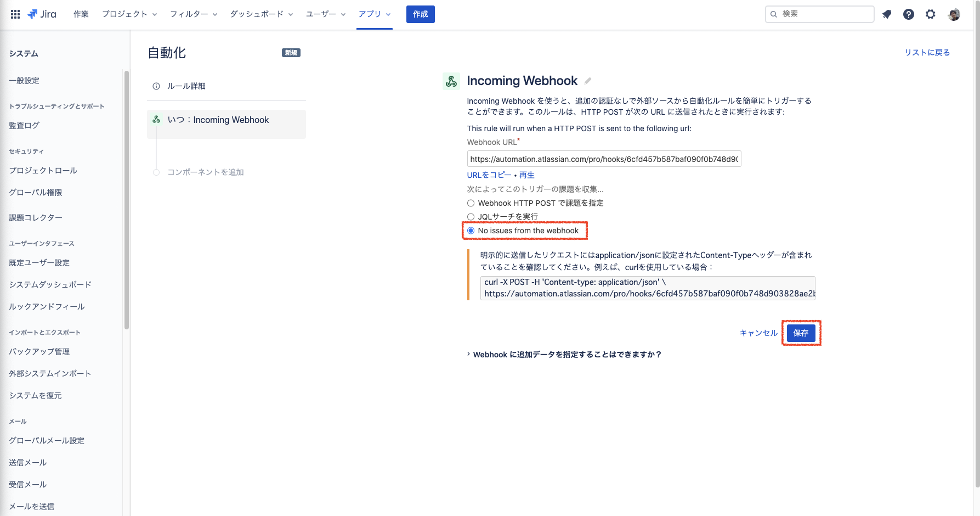Open バックアップ管理 in the sidebar
The height and width of the screenshot is (516, 980).
click(39, 352)
